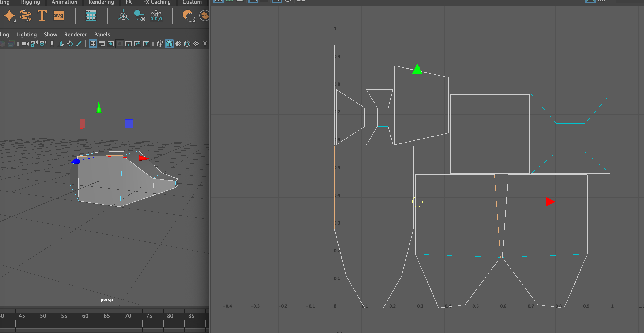Click the persp camera label
This screenshot has width=644, height=333.
[x=107, y=300]
